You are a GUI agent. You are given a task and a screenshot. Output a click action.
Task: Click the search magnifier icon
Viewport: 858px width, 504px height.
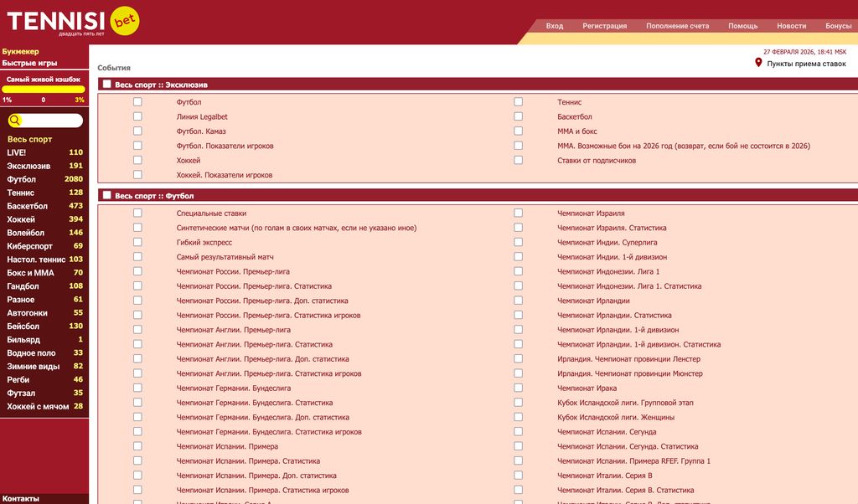(15, 121)
